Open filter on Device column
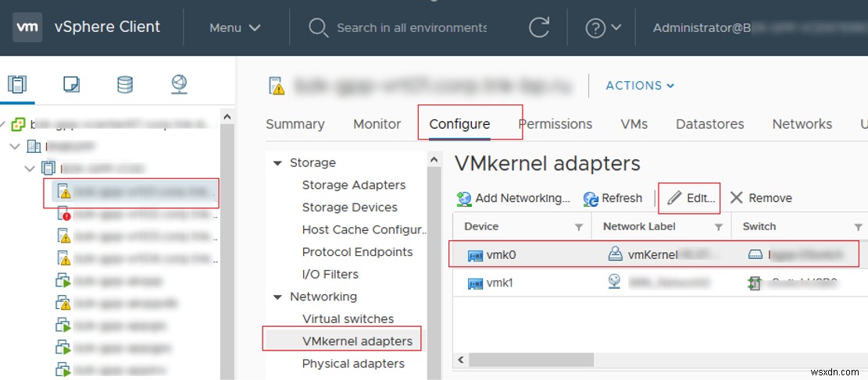Viewport: 868px width, 380px height. tap(578, 227)
